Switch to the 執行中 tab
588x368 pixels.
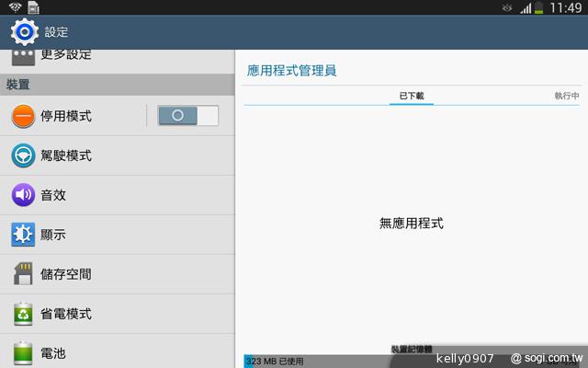point(567,96)
